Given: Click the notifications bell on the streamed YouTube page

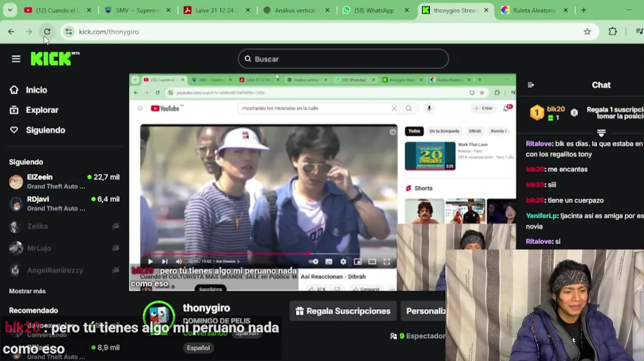Looking at the screenshot, I should tap(506, 108).
